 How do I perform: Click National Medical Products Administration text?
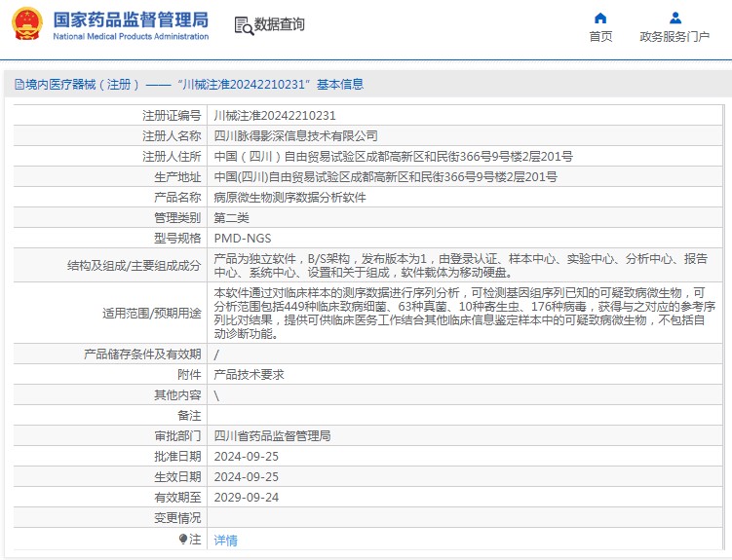tap(131, 36)
